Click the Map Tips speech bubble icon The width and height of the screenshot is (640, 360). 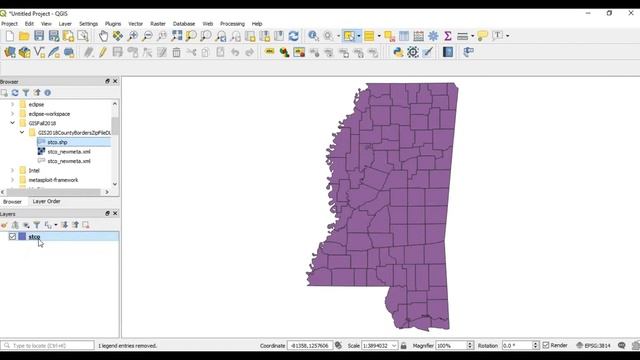(x=482, y=36)
